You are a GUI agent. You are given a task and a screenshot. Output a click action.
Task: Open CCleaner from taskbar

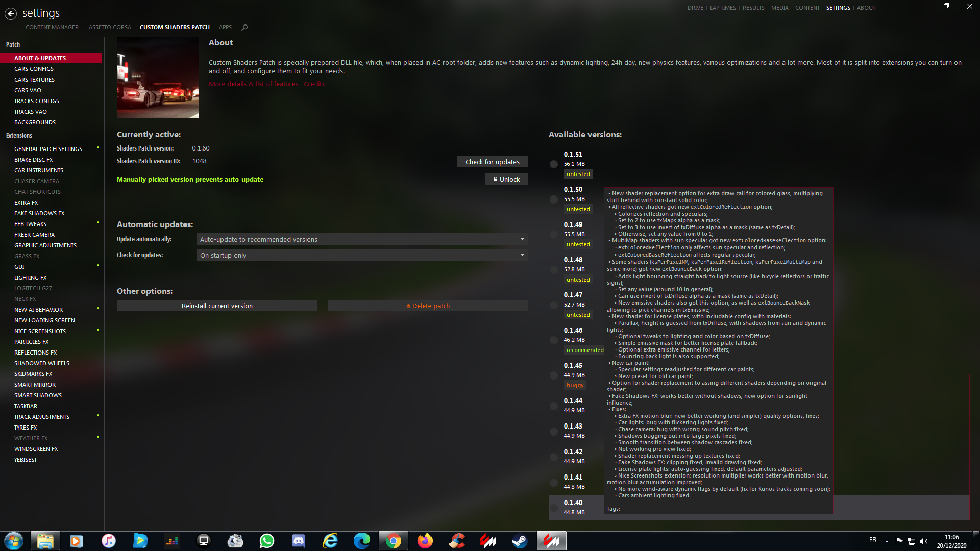point(457,541)
